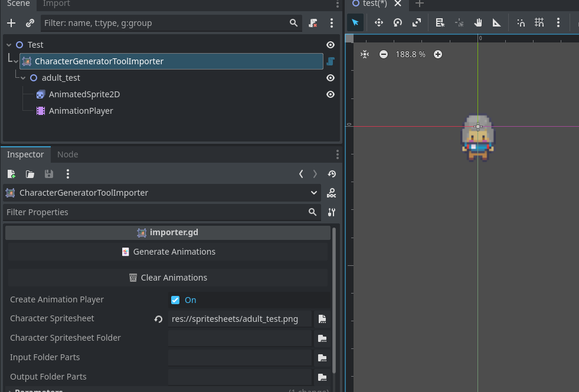Select the AnimatedSprite2D node
The height and width of the screenshot is (392, 579).
(x=84, y=94)
